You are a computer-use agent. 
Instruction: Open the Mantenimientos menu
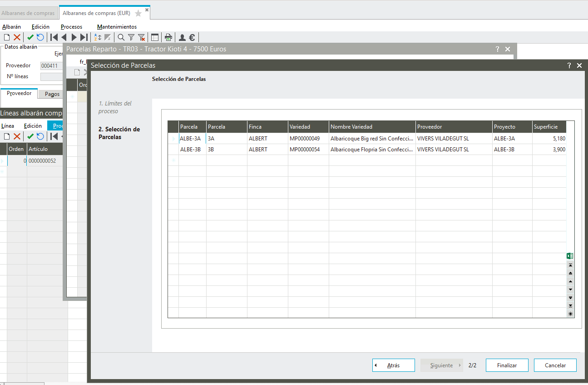pos(117,27)
